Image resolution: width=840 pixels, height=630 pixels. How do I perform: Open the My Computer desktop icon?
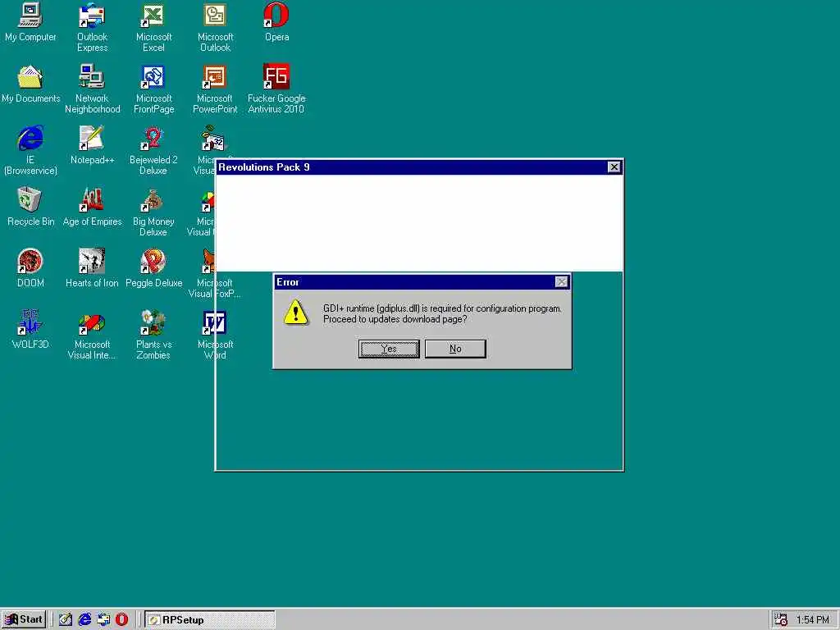tap(30, 22)
